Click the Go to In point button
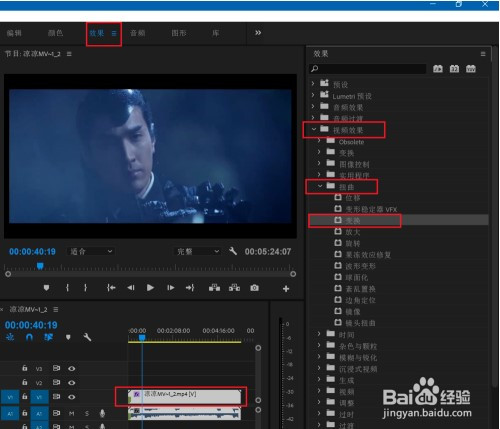Image resolution: width=500 pixels, height=429 pixels. pyautogui.click(x=111, y=288)
